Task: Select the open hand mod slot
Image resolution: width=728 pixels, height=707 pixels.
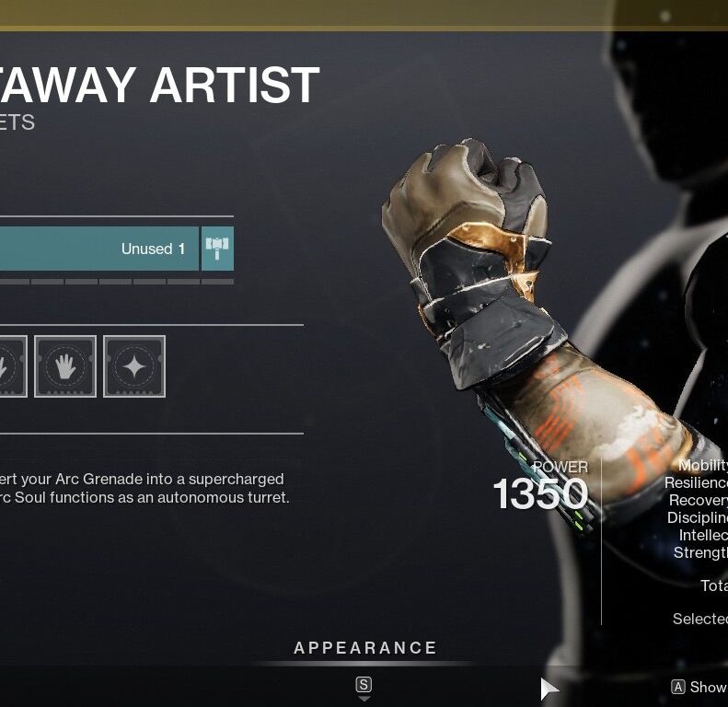Action: click(65, 366)
